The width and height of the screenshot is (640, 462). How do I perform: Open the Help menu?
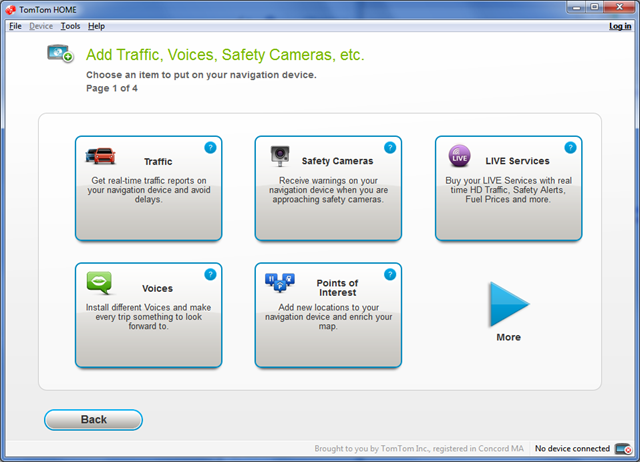(96, 26)
